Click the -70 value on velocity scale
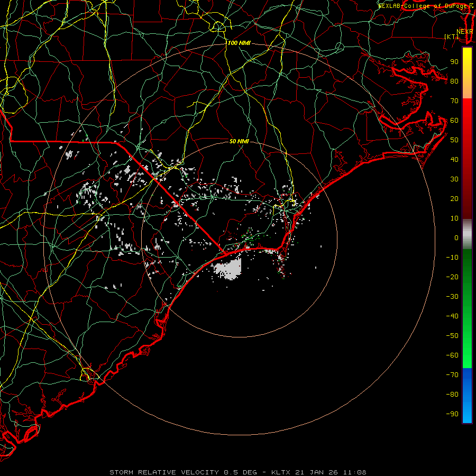The height and width of the screenshot is (476, 476). coord(452,375)
